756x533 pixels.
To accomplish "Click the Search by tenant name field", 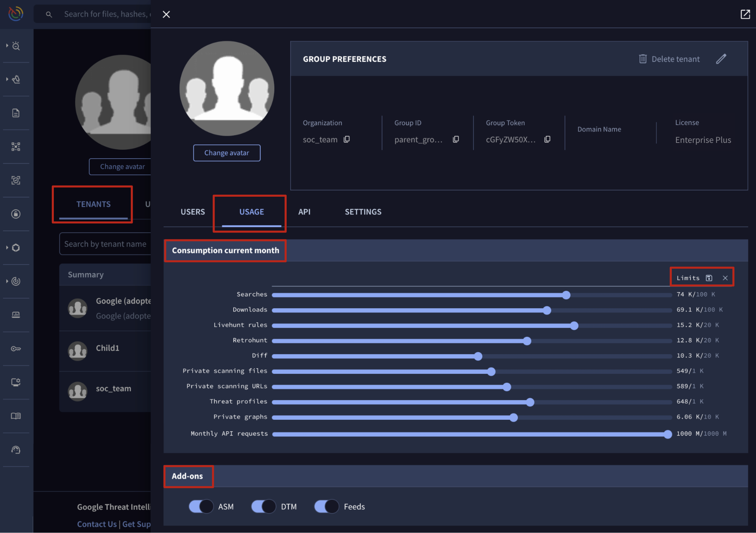I will click(x=105, y=244).
